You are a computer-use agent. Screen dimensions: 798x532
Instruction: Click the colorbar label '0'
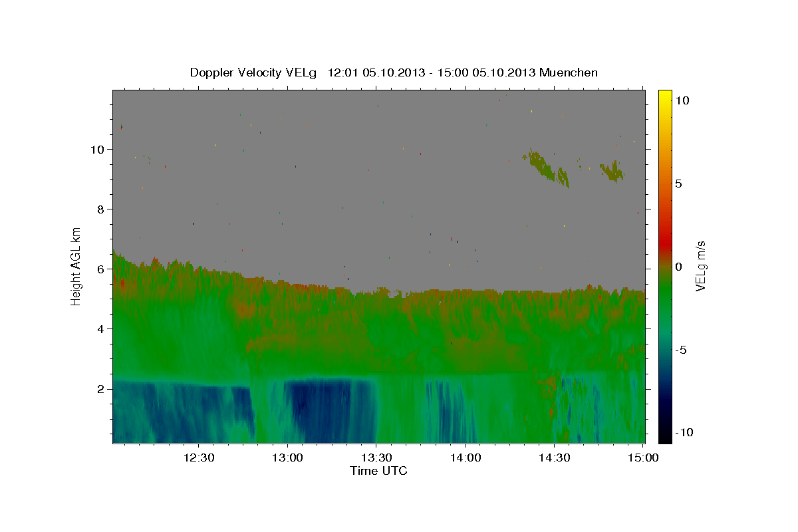678,267
